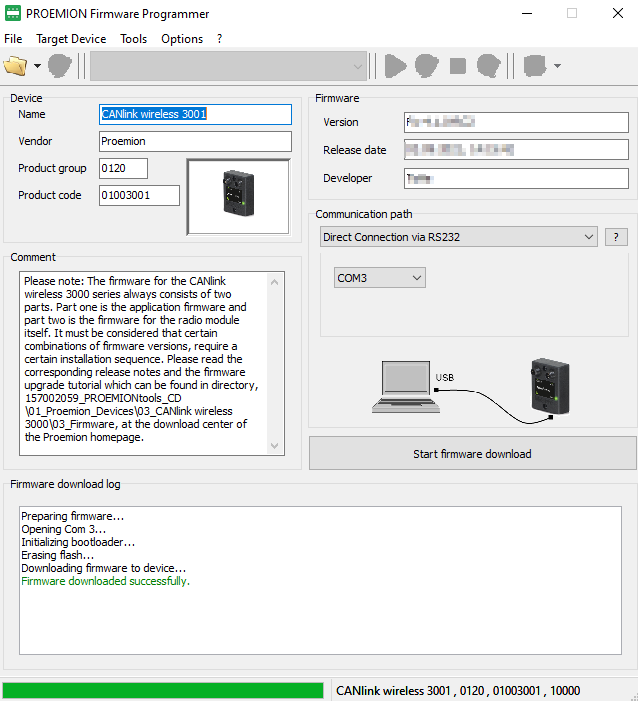This screenshot has height=701, width=638.
Task: Click the greyed icon left of toolbar combo box
Action: point(60,66)
